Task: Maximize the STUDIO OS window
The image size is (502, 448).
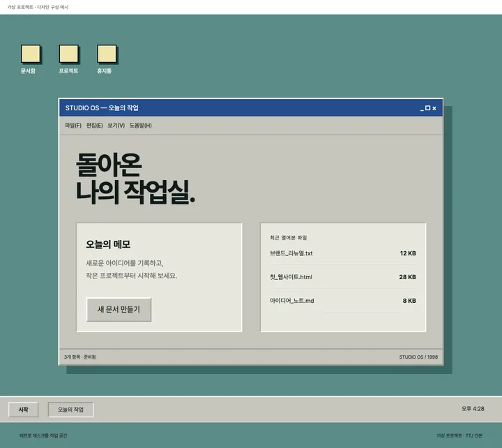Action: point(427,108)
